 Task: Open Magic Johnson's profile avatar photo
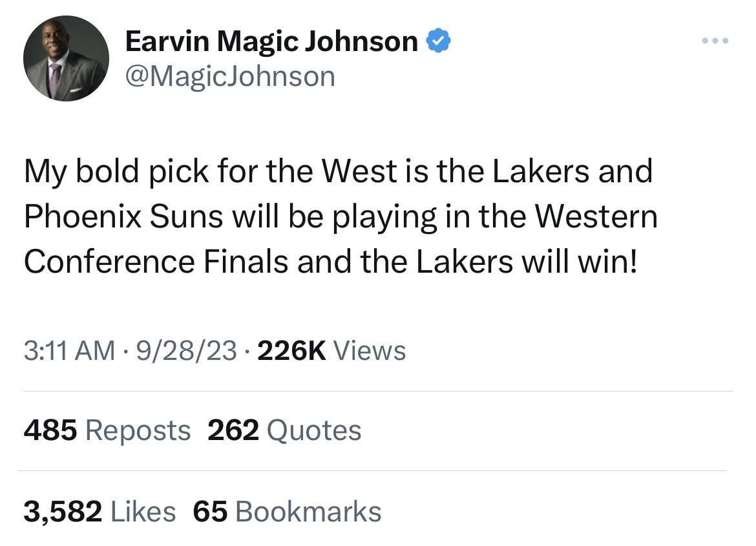[66, 59]
